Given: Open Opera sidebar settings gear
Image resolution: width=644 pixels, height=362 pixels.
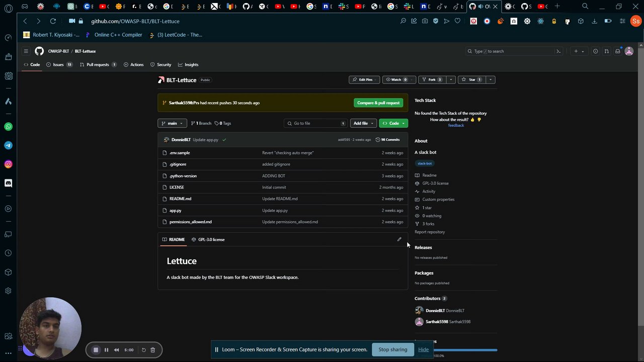Looking at the screenshot, I should [8, 291].
